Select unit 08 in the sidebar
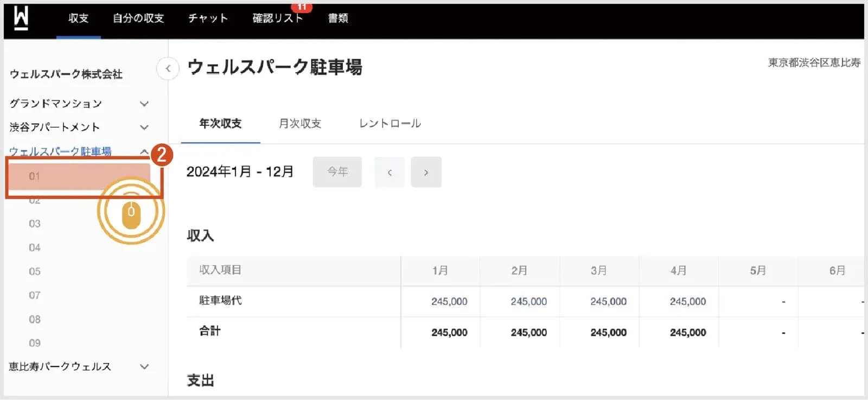Viewport: 868px width, 400px height. [35, 320]
